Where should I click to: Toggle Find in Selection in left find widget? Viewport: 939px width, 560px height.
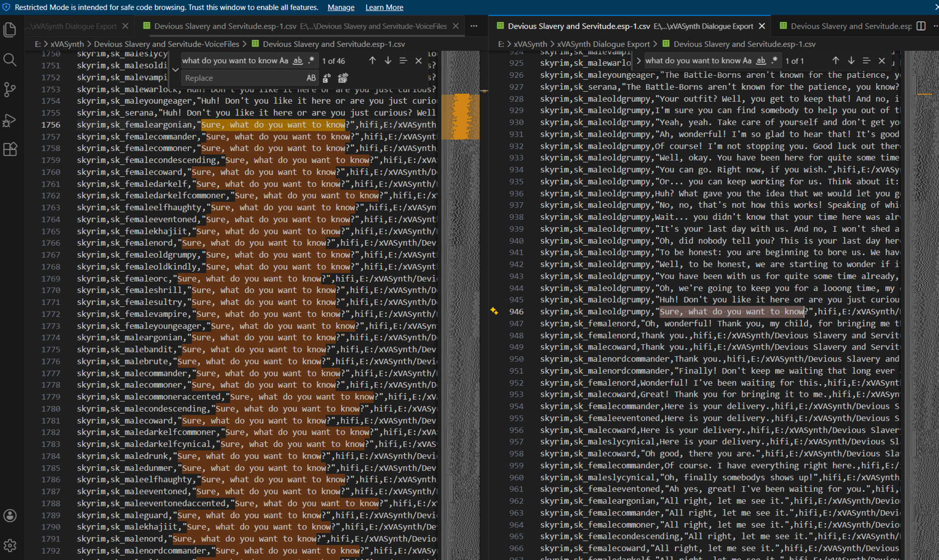[x=403, y=61]
